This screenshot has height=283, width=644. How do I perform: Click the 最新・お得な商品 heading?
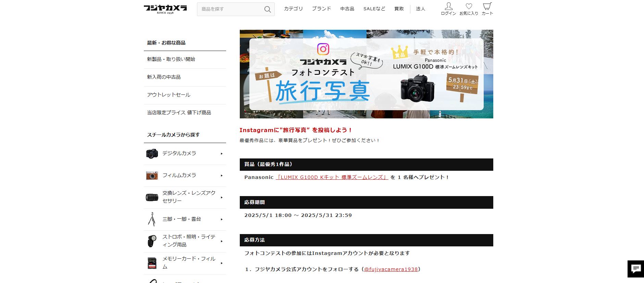click(166, 43)
